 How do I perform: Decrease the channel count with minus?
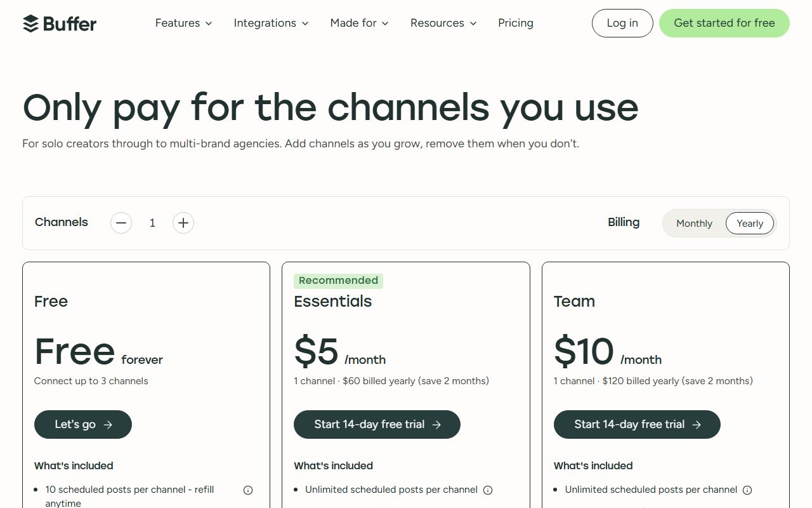pos(121,223)
